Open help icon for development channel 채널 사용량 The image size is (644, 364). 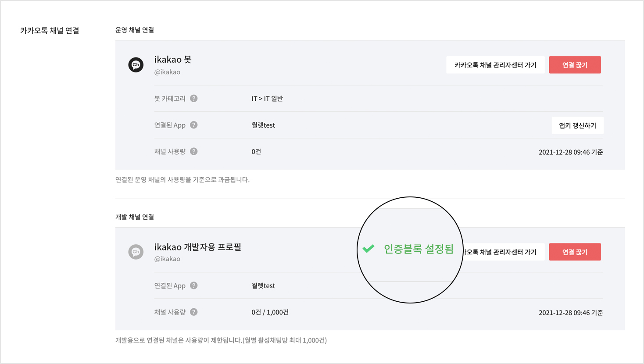[x=194, y=312]
